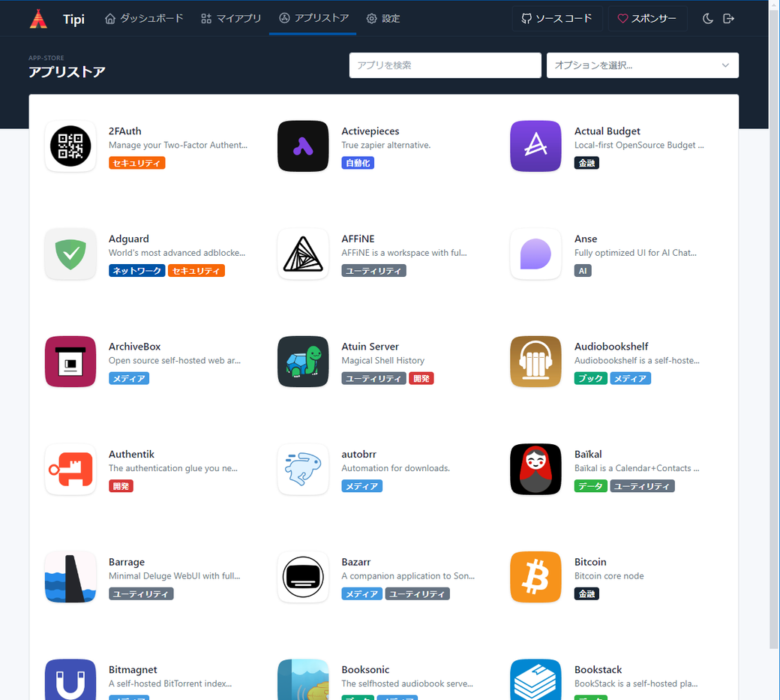Open the 2FAuth QR code app icon
Viewport: 780px width, 700px height.
70,146
